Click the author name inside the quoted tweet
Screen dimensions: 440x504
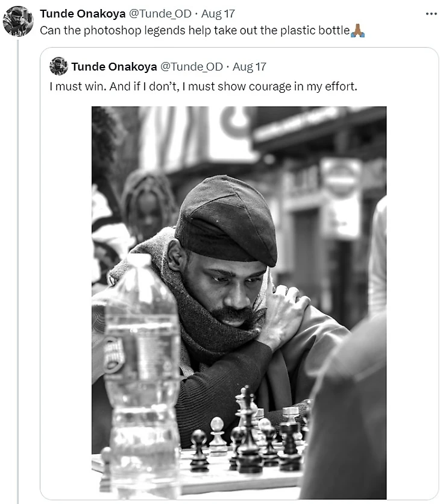click(x=113, y=66)
